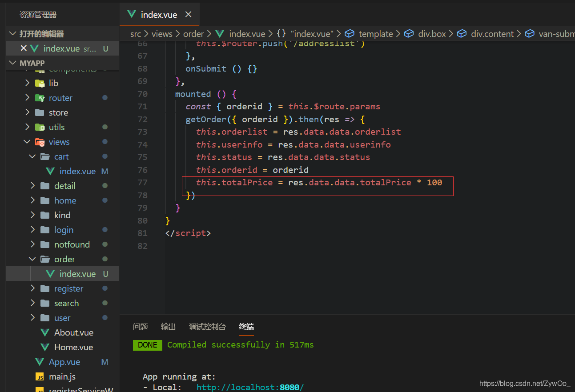575x392 pixels.
Task: Close the index.vue editor tab
Action: (x=188, y=15)
